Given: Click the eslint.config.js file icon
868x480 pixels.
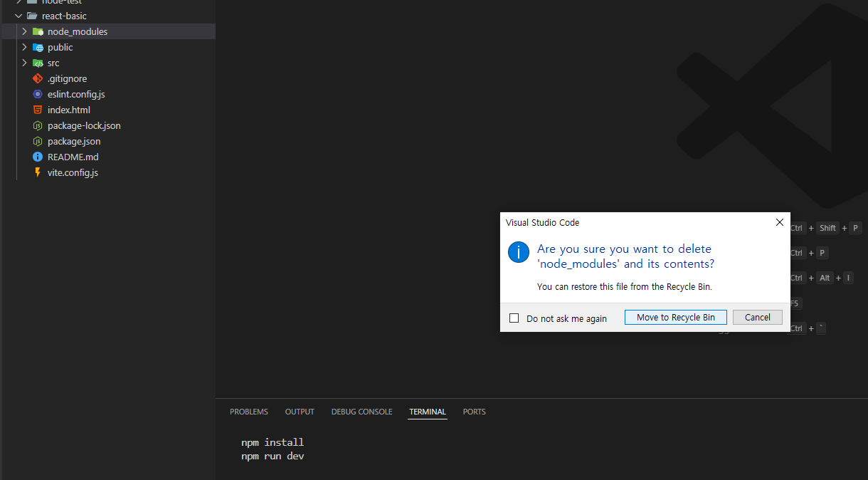Looking at the screenshot, I should [x=38, y=94].
